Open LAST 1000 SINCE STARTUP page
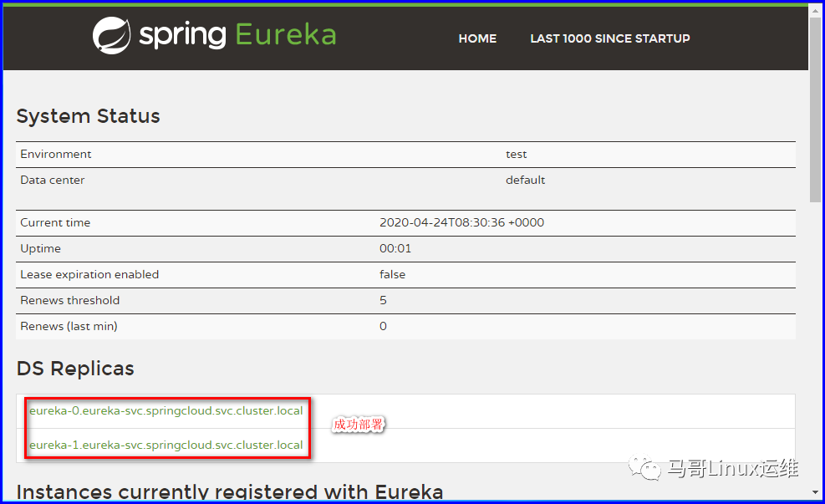825x504 pixels. [x=610, y=38]
